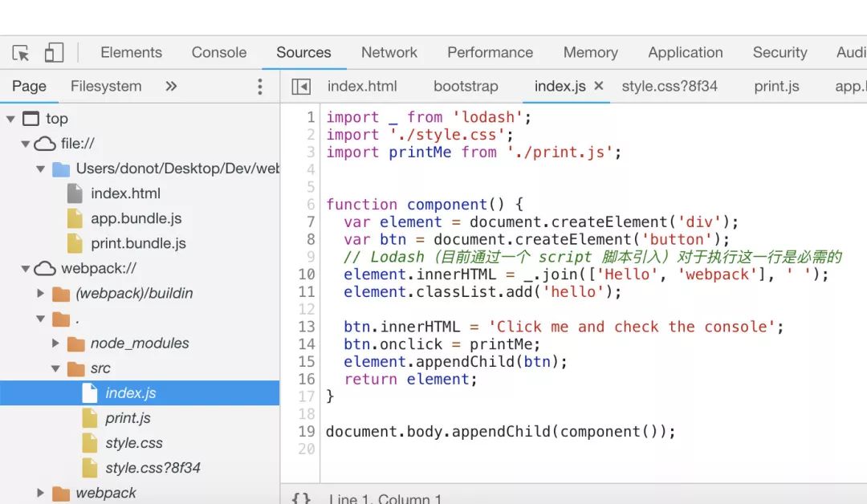
Task: Collapse the dot folder node
Action: click(40, 319)
